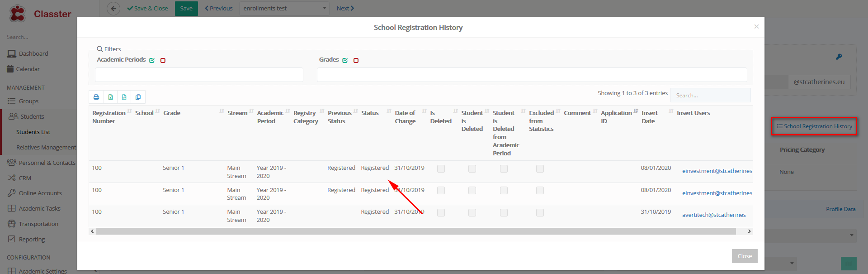Select all Grades with green check icon
Image resolution: width=868 pixels, height=274 pixels.
coord(345,60)
